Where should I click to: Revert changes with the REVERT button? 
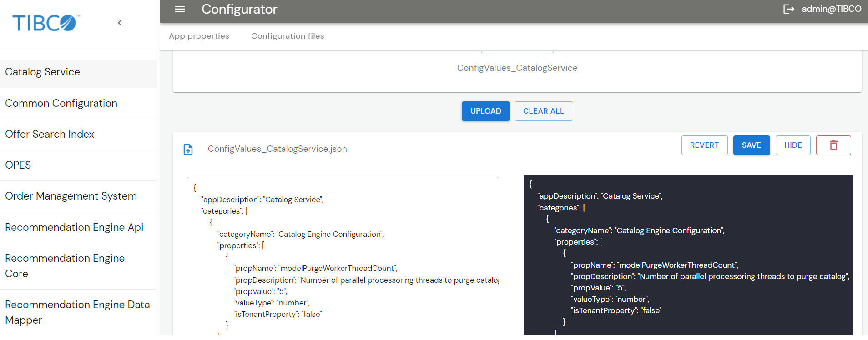(x=704, y=145)
